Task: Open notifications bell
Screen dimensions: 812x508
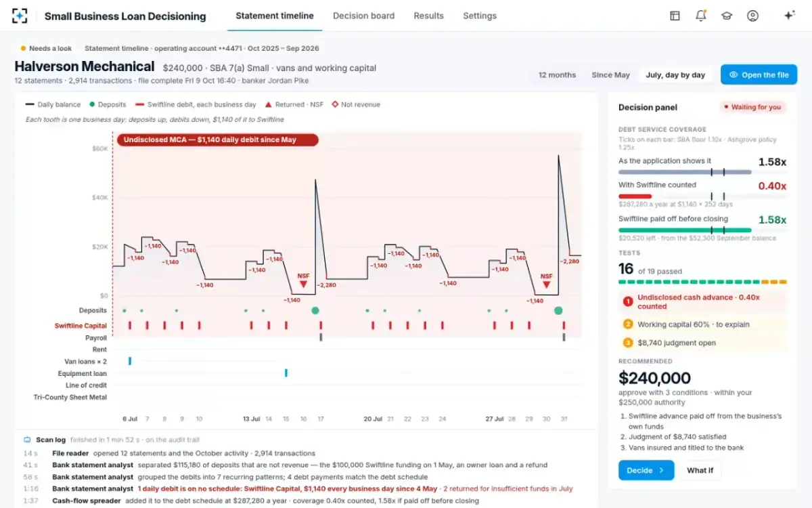Action: point(701,16)
